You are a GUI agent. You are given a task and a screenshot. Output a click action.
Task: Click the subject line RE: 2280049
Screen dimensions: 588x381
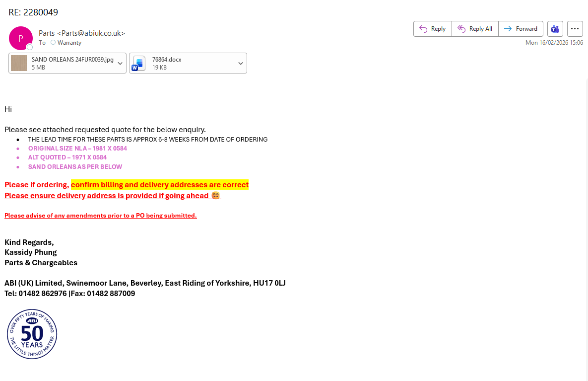pyautogui.click(x=33, y=12)
